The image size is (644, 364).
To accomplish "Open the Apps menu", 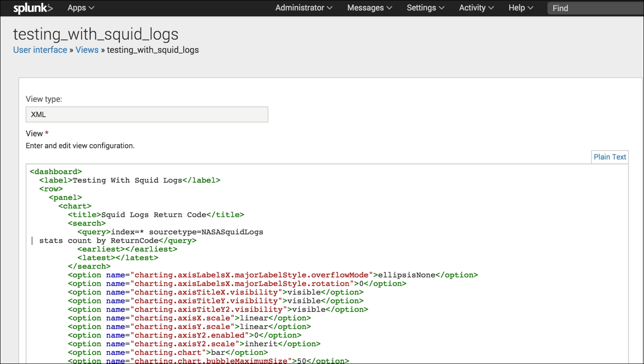I will 77,8.
